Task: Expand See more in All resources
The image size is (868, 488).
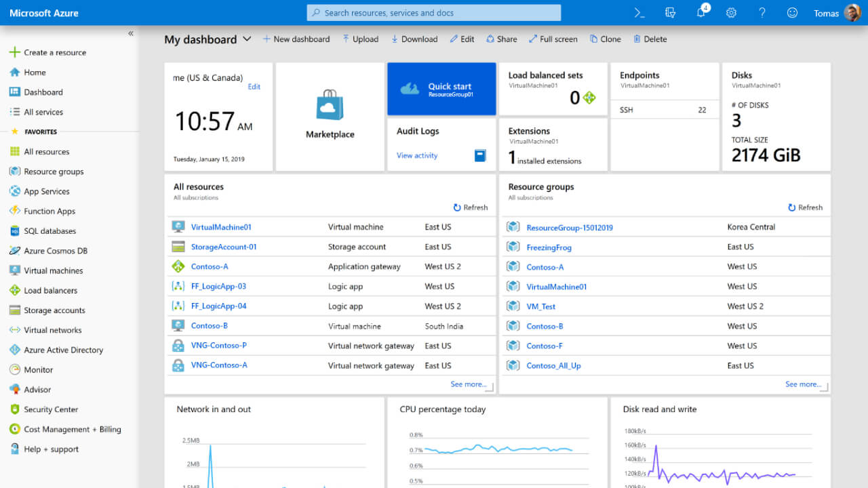Action: pyautogui.click(x=469, y=384)
